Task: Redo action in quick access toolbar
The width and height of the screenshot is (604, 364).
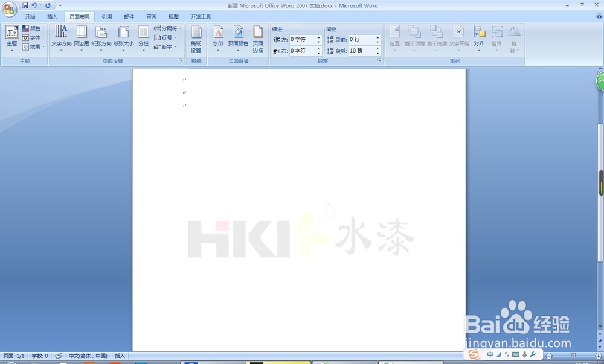Action: pos(48,5)
